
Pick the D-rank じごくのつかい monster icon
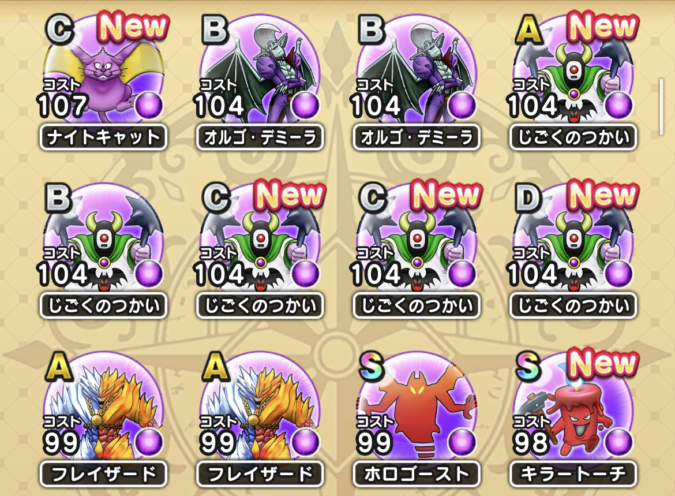click(573, 239)
